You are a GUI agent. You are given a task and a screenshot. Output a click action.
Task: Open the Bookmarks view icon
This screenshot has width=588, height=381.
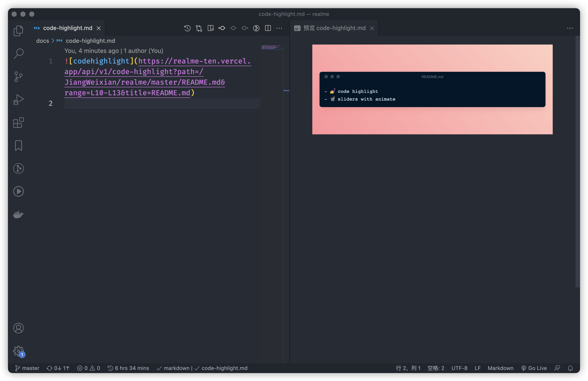[x=18, y=146]
